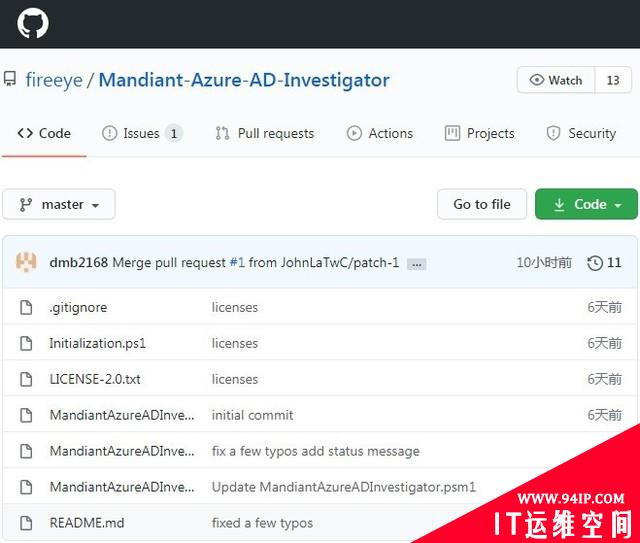
Task: Open the dmb2168 author link
Action: 78,263
